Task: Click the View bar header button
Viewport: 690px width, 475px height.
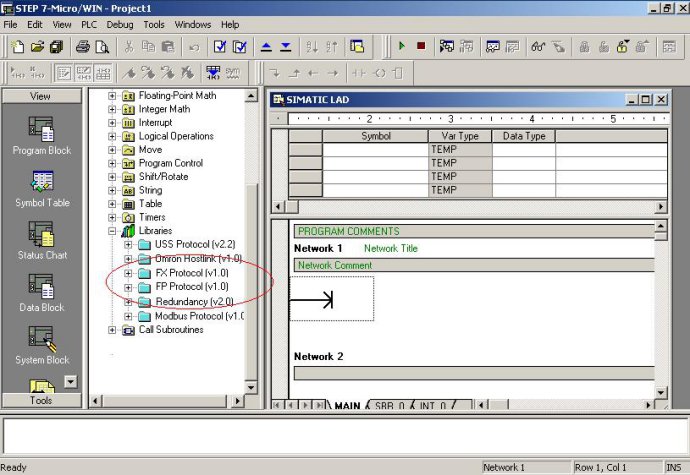Action: point(41,96)
